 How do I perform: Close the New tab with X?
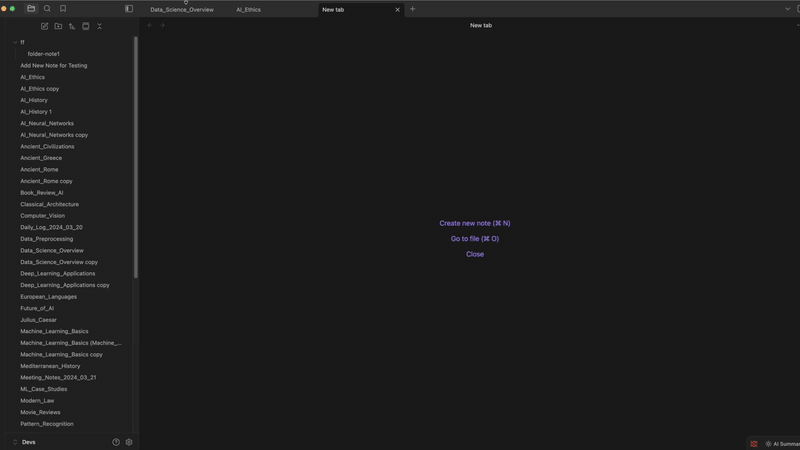(x=397, y=10)
